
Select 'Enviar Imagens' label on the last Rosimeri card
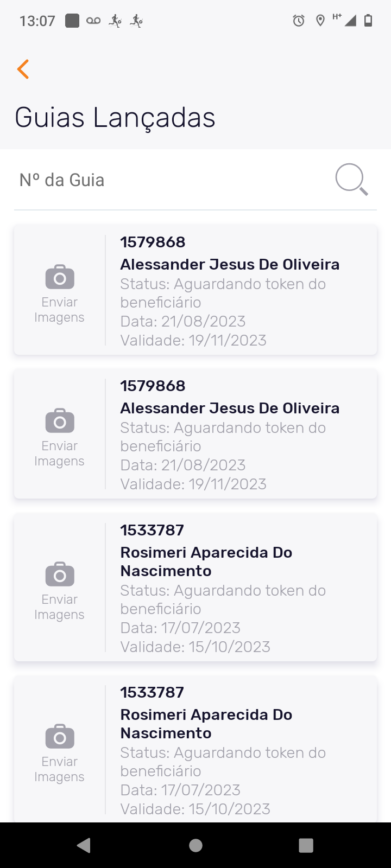click(59, 769)
